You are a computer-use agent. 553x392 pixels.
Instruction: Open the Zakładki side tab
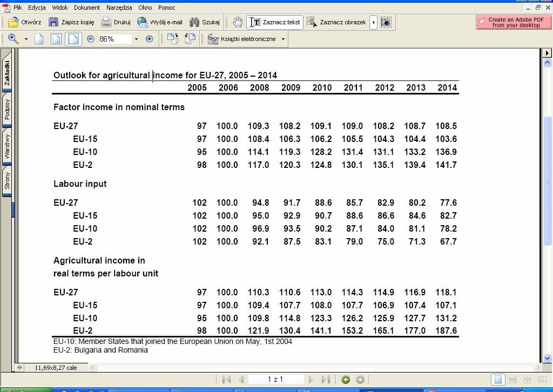click(x=6, y=72)
